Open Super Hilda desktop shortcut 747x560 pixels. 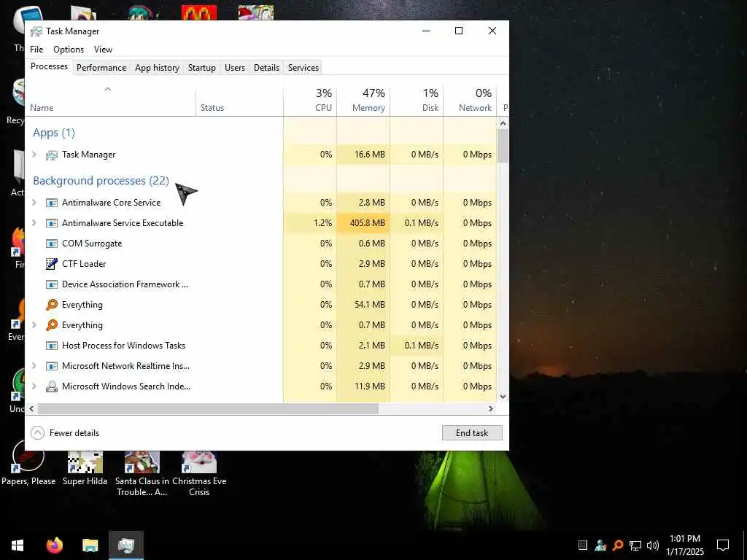pyautogui.click(x=85, y=469)
